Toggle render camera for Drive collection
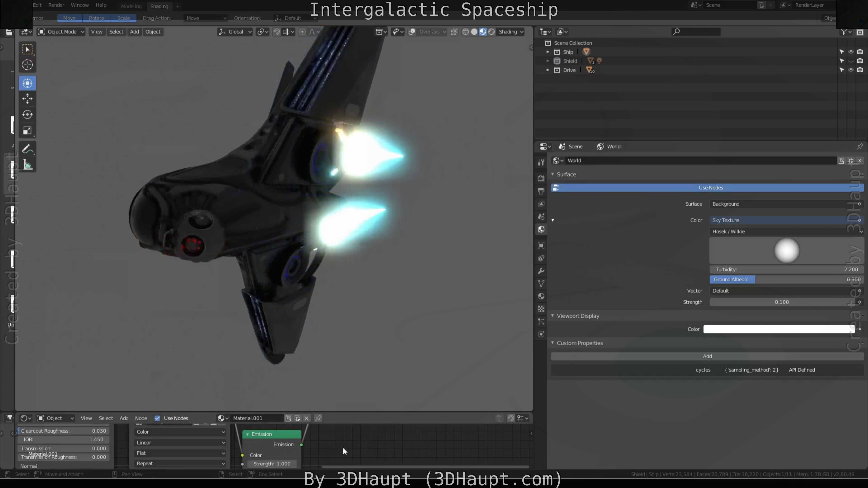Screen dimensions: 868x488 click(x=860, y=70)
